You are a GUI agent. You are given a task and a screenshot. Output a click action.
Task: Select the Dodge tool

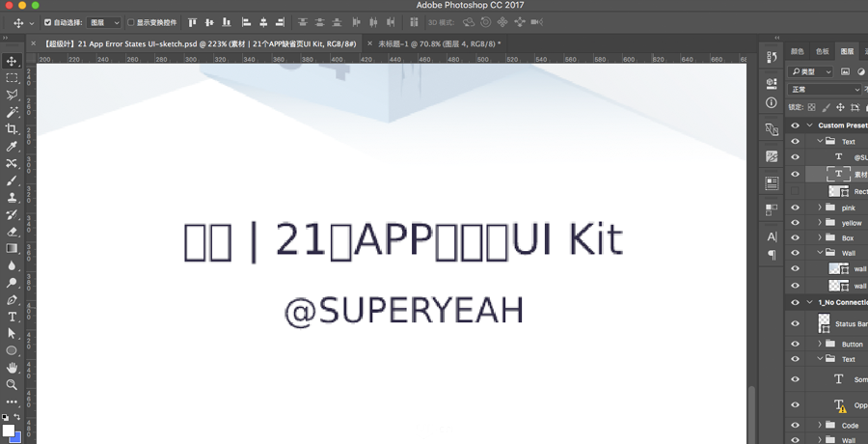pos(11,283)
